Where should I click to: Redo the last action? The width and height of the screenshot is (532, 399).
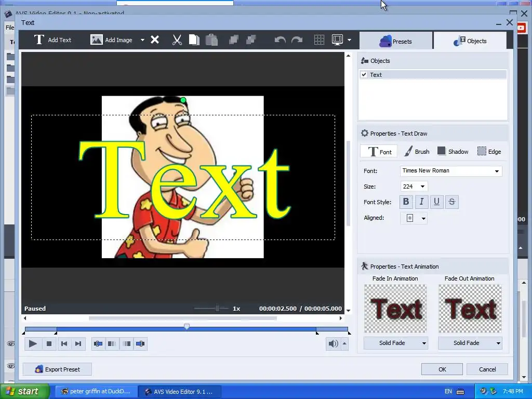tap(297, 41)
